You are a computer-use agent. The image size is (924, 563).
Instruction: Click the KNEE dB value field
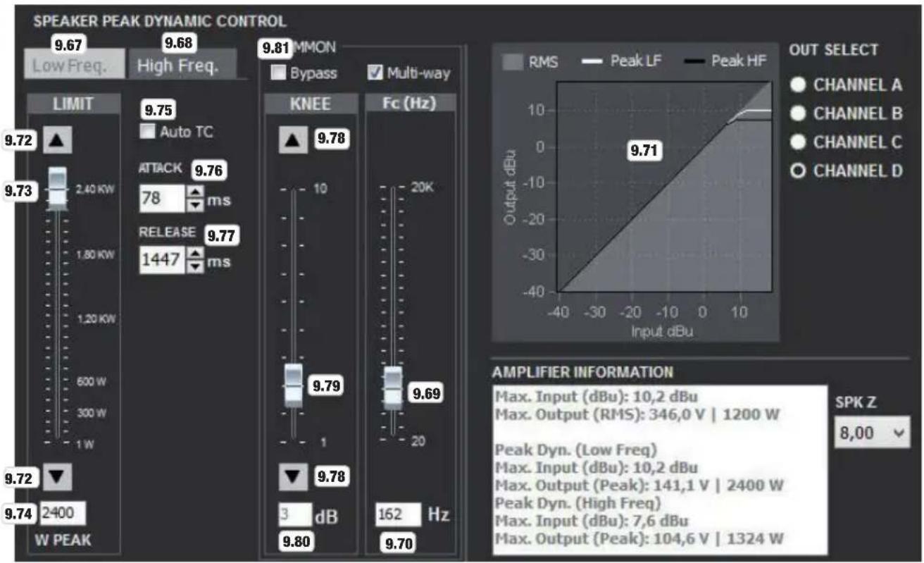(294, 515)
